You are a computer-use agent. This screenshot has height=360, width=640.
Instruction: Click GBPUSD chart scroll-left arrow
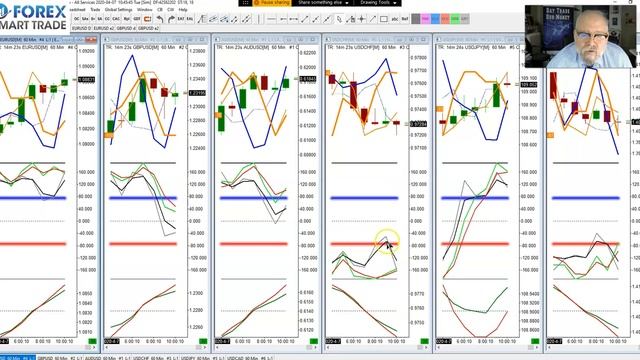(x=107, y=347)
